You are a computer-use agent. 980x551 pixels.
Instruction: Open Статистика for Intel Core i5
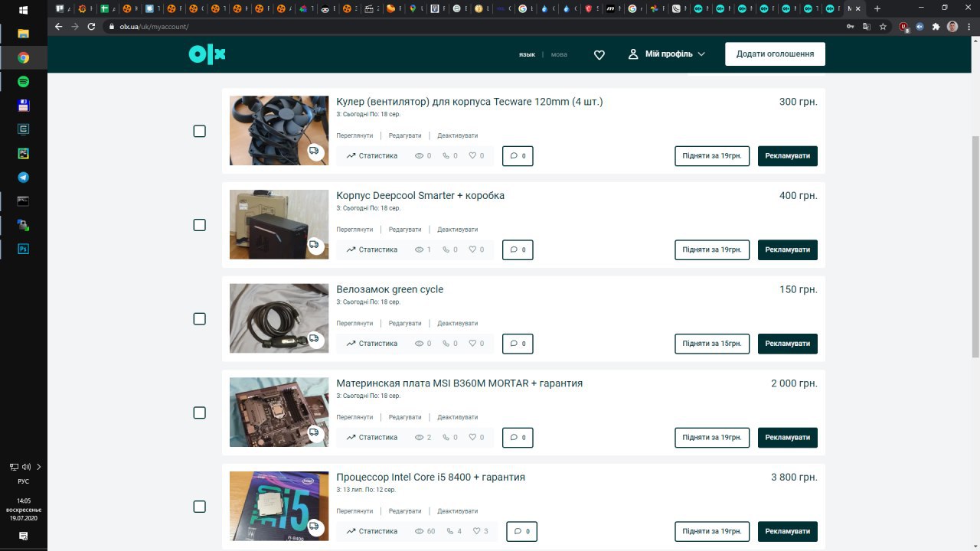371,531
